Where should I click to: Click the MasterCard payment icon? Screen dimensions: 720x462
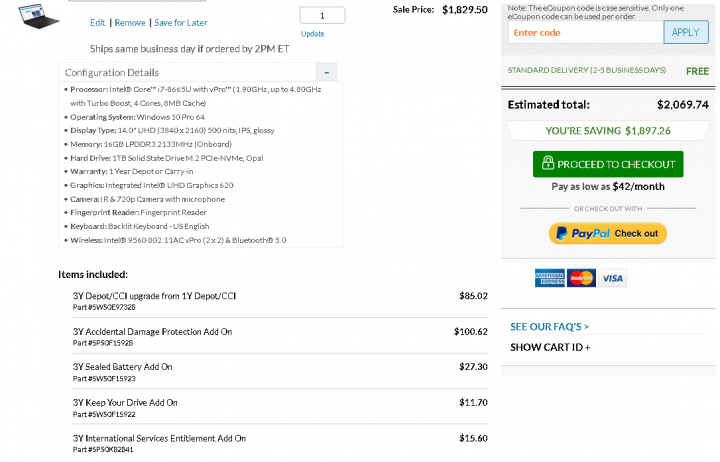click(x=581, y=278)
